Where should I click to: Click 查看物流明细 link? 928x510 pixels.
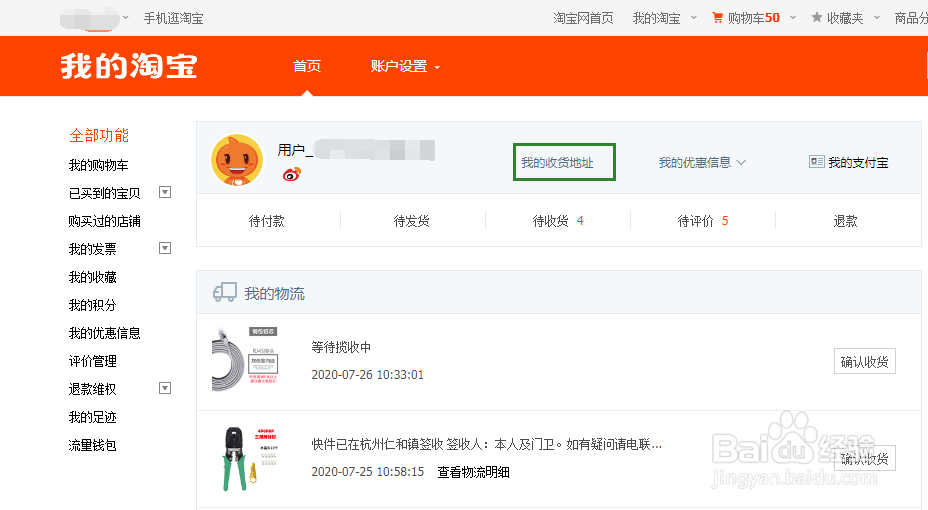coord(473,472)
